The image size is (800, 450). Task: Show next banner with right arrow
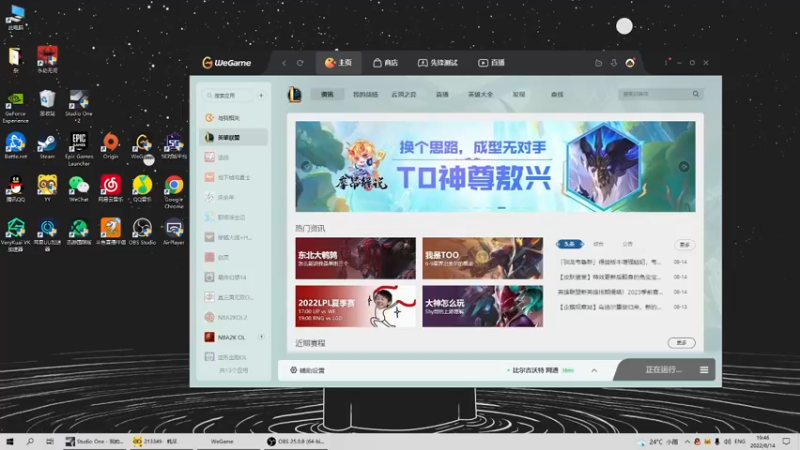[684, 166]
